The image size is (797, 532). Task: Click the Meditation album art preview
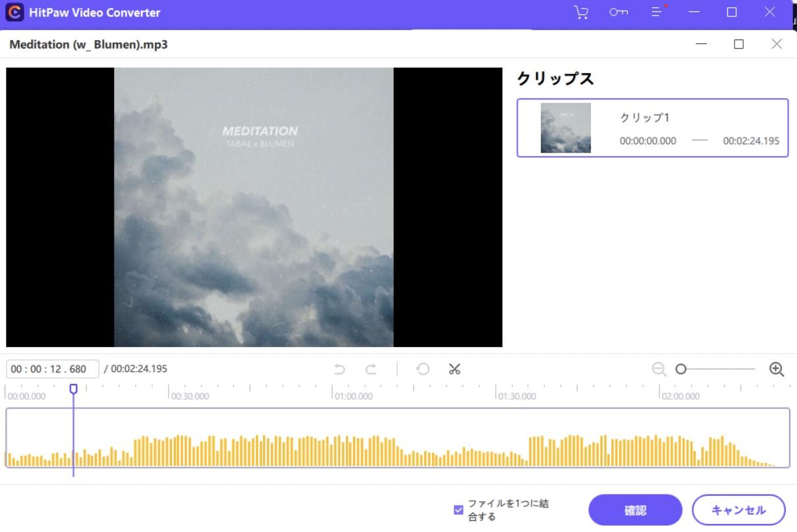click(254, 207)
